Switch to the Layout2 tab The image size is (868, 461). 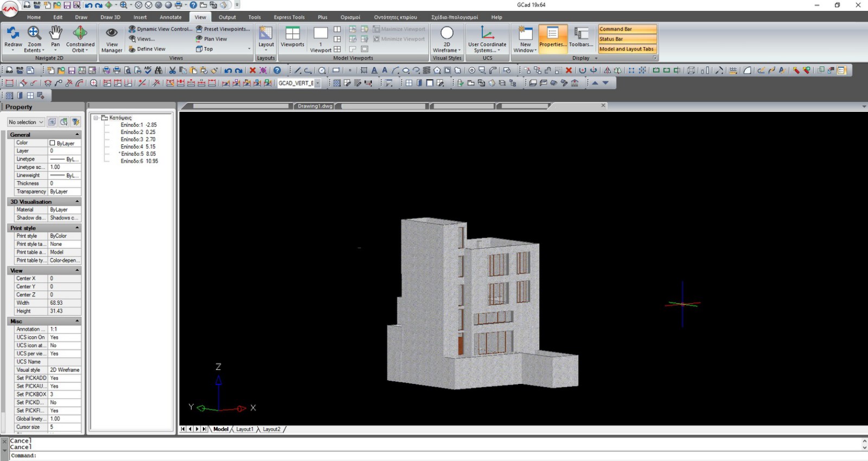click(x=272, y=429)
